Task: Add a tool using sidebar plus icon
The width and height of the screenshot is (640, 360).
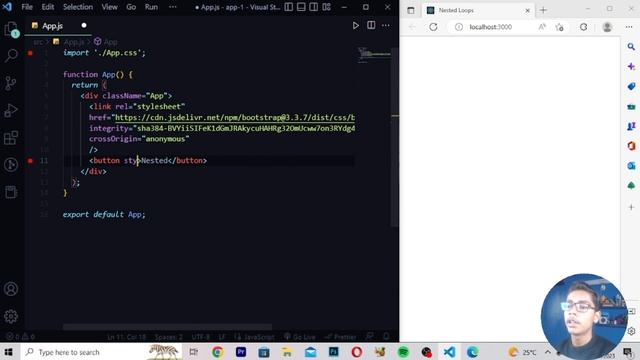Action: [x=631, y=207]
